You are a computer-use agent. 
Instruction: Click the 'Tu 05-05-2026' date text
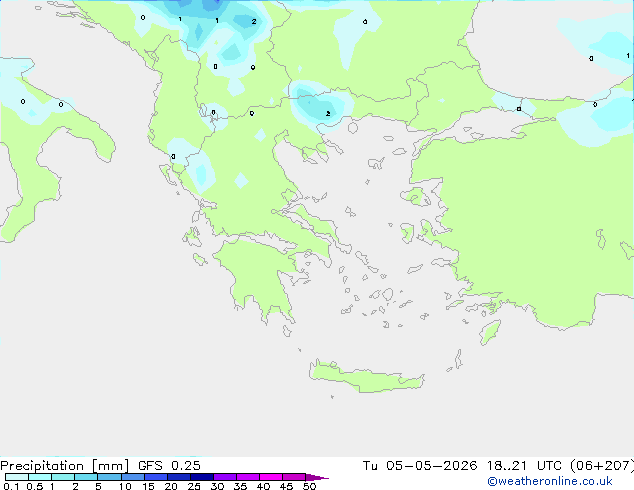point(420,466)
